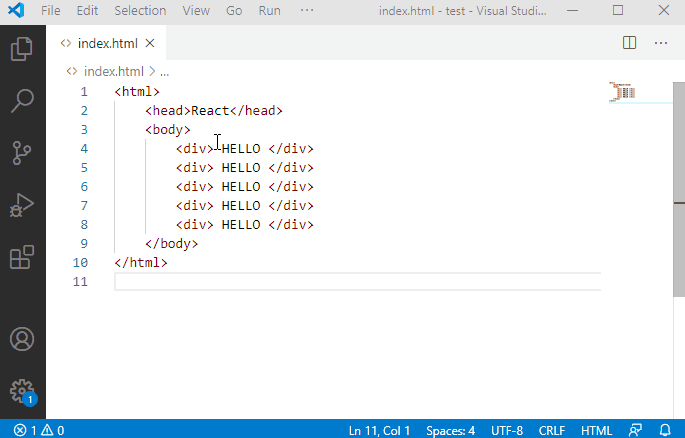Minimize the VS Code window
Screen dimensions: 685x438
click(x=572, y=10)
